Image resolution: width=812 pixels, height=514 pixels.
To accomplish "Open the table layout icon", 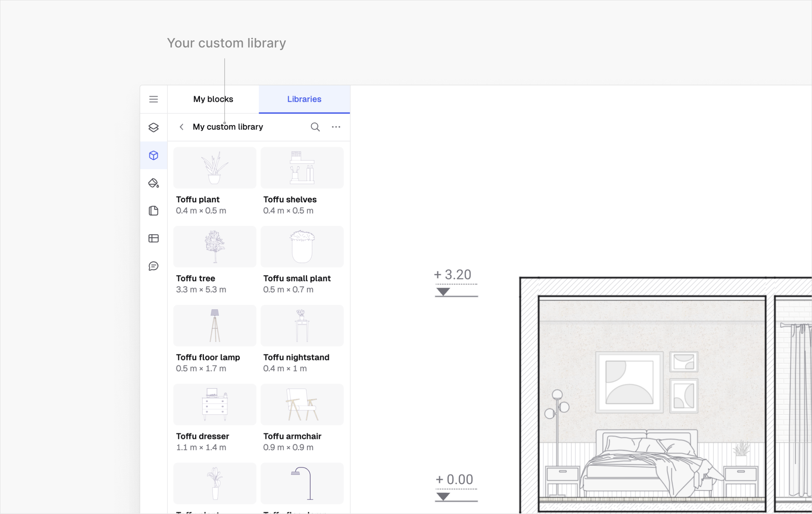I will pos(153,238).
